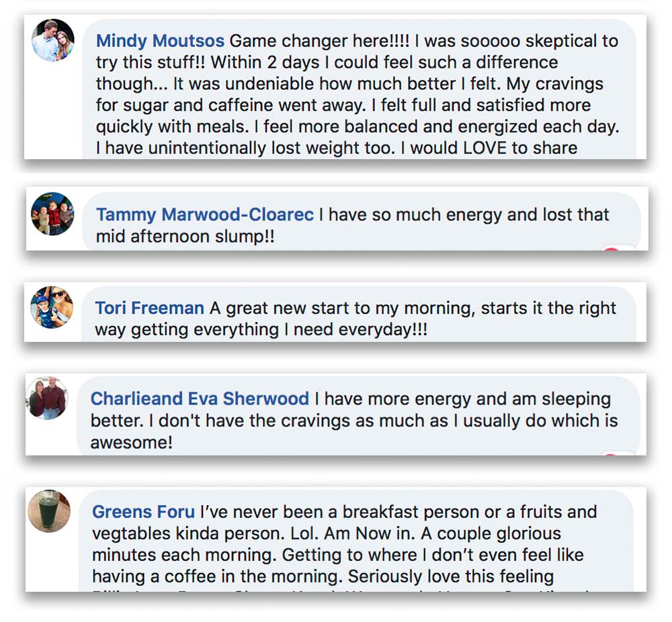This screenshot has height=622, width=672.
Task: Click heart reaction on Sherwood comment
Action: [x=610, y=455]
